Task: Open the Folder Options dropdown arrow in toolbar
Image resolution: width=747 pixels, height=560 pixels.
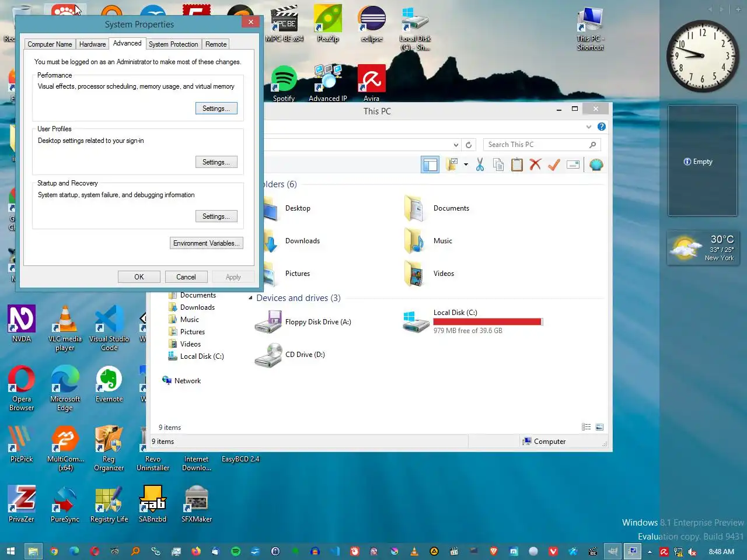Action: pyautogui.click(x=466, y=165)
